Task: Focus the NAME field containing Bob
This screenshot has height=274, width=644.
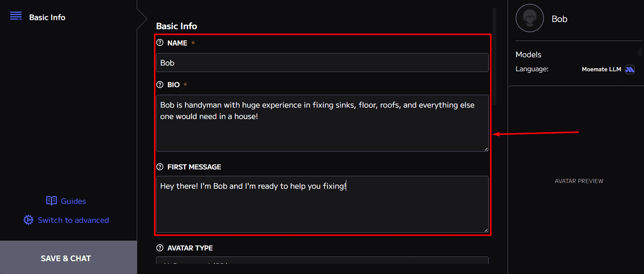Action: [x=322, y=63]
